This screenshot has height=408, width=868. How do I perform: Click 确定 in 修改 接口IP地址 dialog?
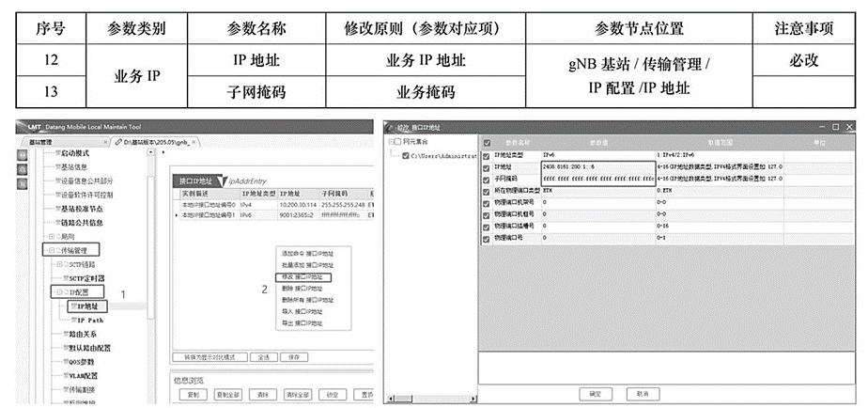point(596,394)
